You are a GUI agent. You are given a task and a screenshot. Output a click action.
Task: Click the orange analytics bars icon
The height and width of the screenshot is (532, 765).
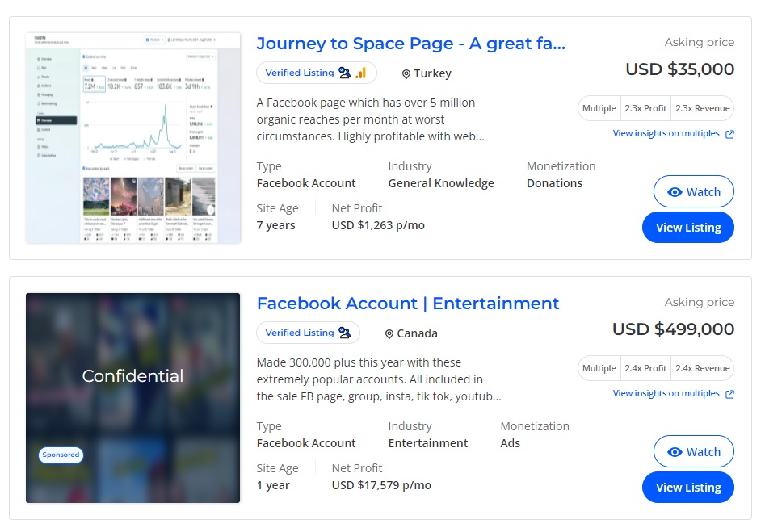360,73
